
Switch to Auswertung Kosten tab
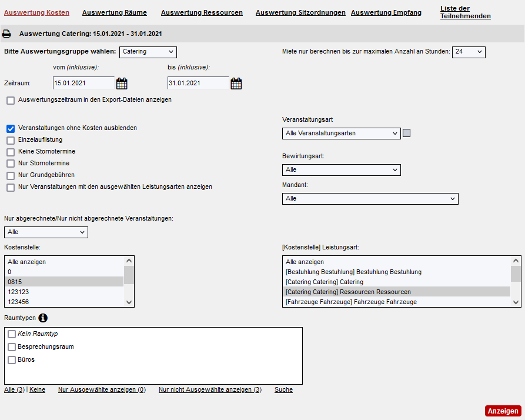[x=37, y=12]
